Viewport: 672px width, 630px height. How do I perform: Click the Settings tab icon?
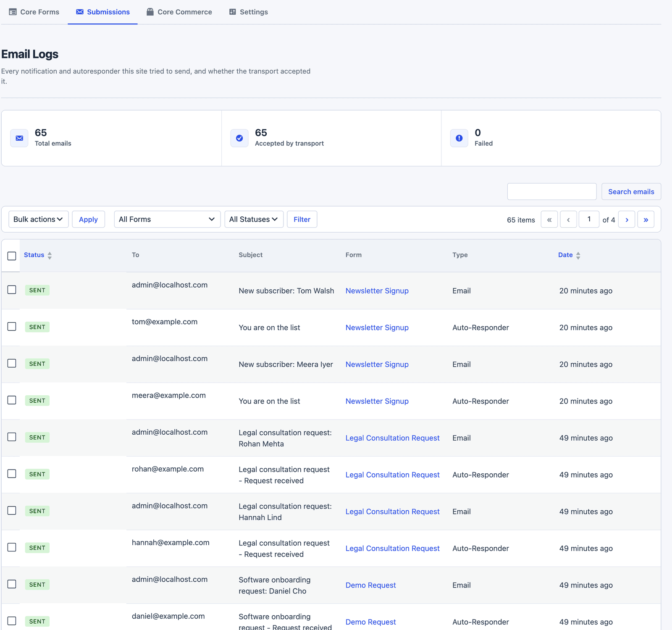(232, 12)
